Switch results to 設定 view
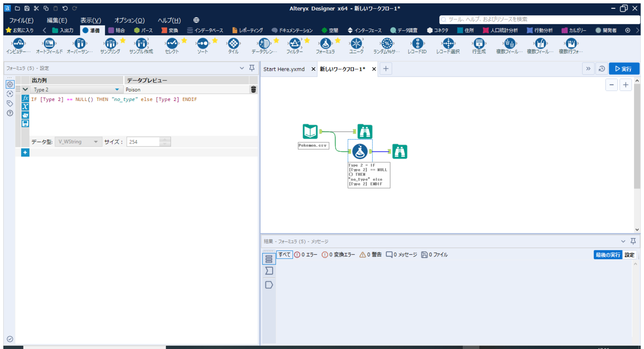Image resolution: width=644 pixels, height=349 pixels. [629, 255]
